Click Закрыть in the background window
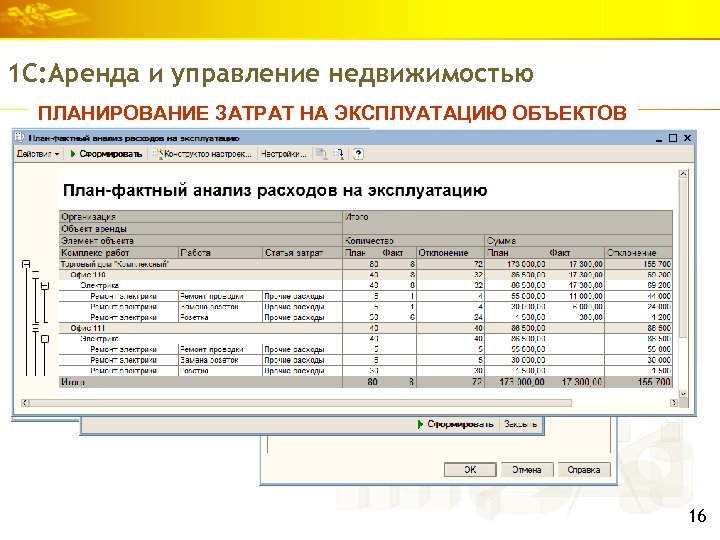The width and height of the screenshot is (720, 540). click(x=520, y=424)
